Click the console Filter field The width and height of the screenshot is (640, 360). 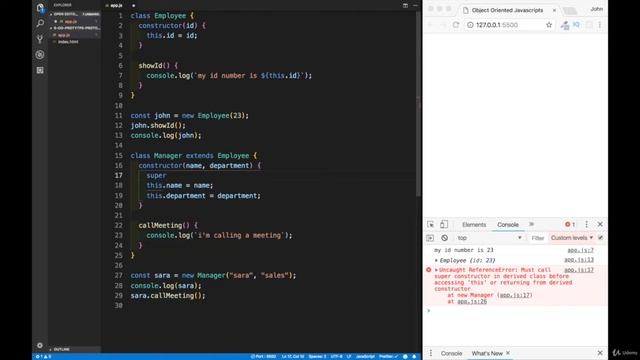click(538, 238)
